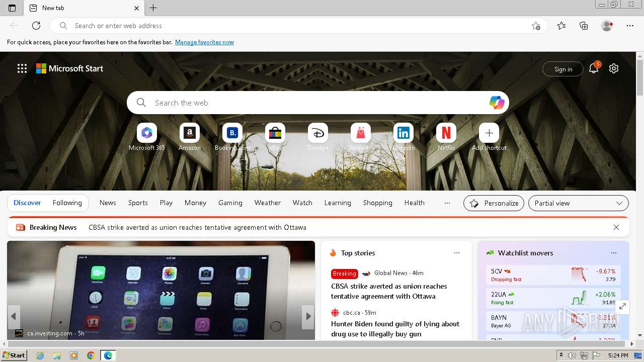Open Hunter Biden found guilty story
This screenshot has height=362, width=644.
point(395,329)
